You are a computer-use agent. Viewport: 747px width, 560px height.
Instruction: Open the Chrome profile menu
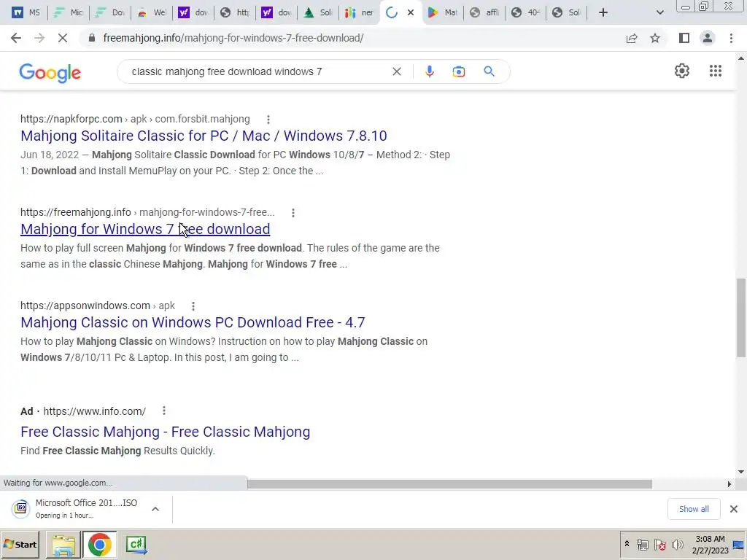tap(708, 38)
